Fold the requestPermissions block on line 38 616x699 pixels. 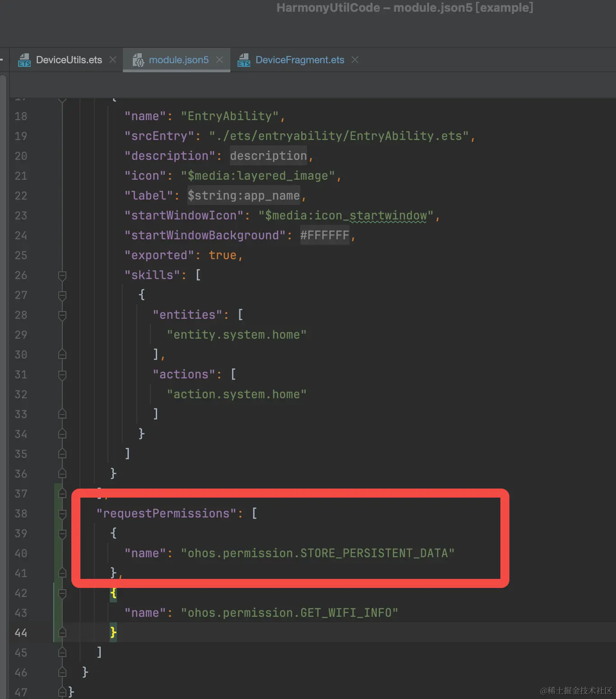pyautogui.click(x=62, y=514)
